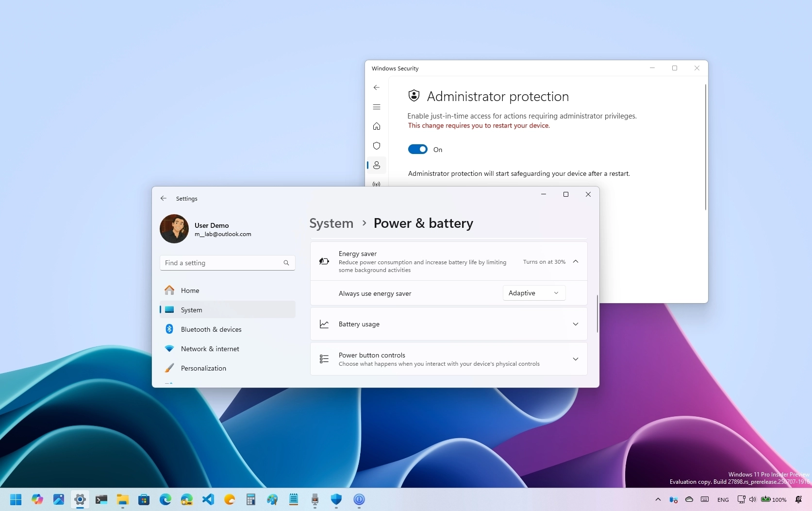Select Account protection icon in Windows Security
This screenshot has width=812, height=511.
click(377, 165)
